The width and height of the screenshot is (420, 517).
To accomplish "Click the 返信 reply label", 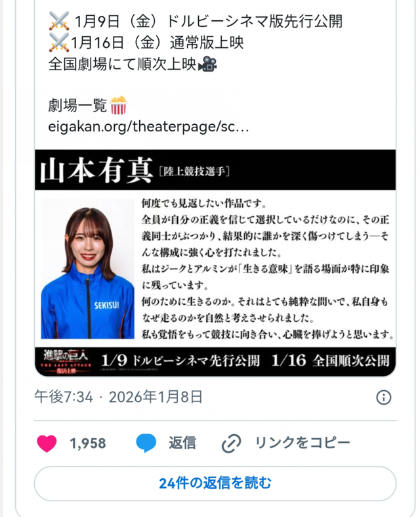I will coord(182,443).
